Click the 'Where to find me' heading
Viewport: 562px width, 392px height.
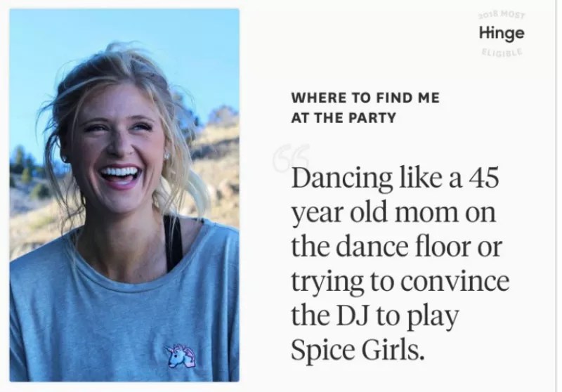click(365, 98)
